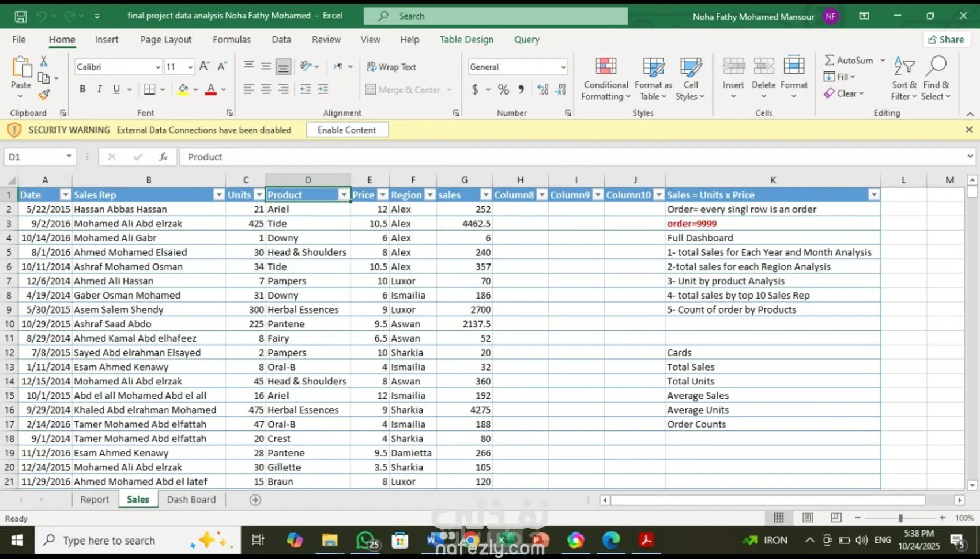Viewport: 980px width, 559px height.
Task: Click the Format Painter brush icon
Action: [44, 95]
